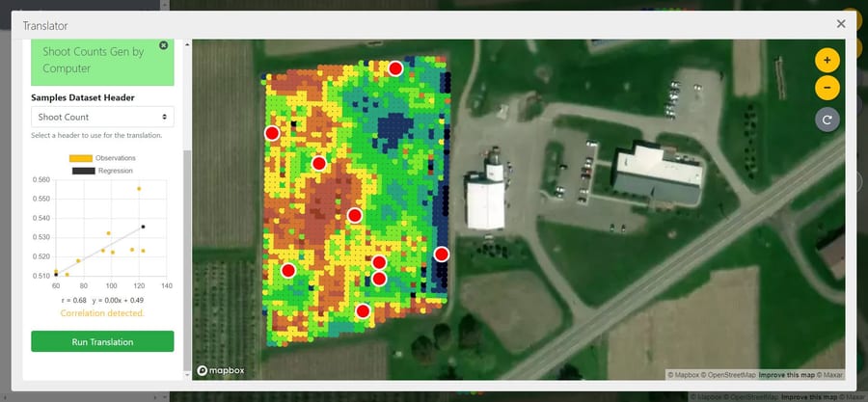Toggle the Regression legend item
Viewport: 868px width, 402px height.
coord(102,171)
